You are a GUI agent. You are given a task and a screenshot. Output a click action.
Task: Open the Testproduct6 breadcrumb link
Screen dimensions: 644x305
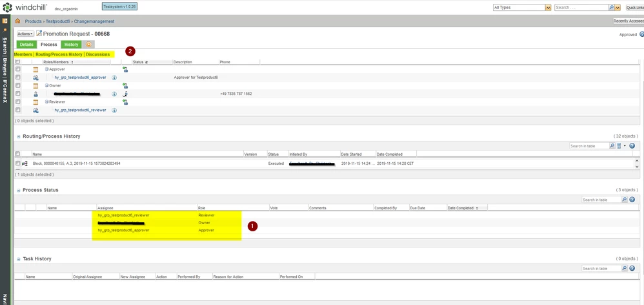point(58,21)
